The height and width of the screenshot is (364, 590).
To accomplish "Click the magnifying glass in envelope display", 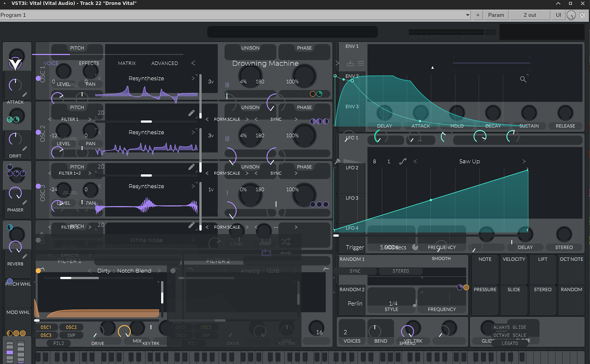I will pyautogui.click(x=523, y=79).
